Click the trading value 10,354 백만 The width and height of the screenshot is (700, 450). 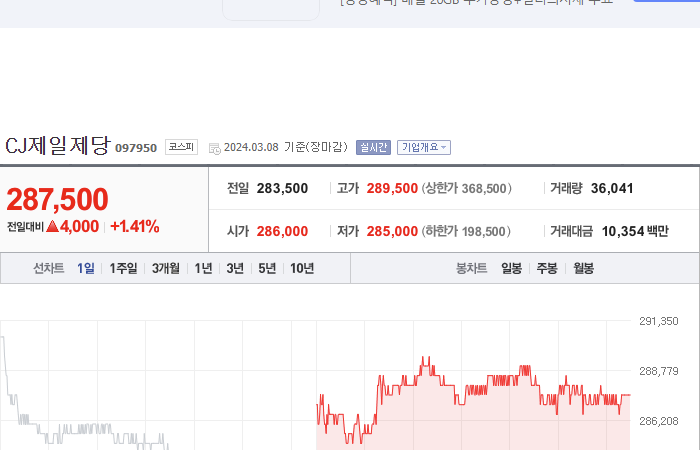[x=635, y=231]
